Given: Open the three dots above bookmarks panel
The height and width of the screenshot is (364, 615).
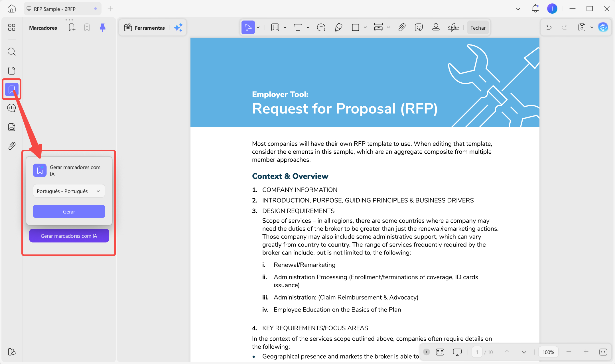Looking at the screenshot, I should coord(69,20).
